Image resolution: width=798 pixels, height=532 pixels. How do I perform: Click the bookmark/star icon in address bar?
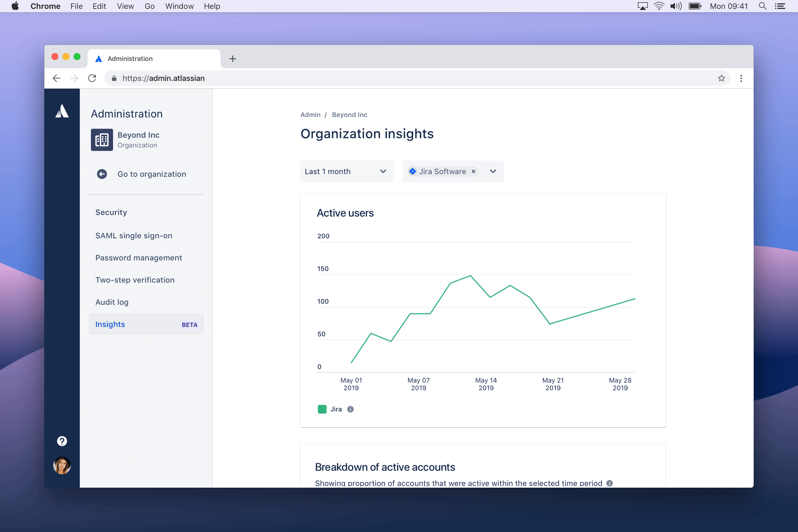(x=722, y=78)
